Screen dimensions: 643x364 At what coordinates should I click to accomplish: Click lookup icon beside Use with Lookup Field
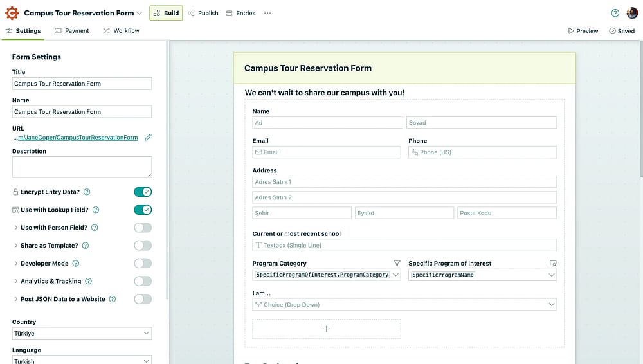pos(15,210)
